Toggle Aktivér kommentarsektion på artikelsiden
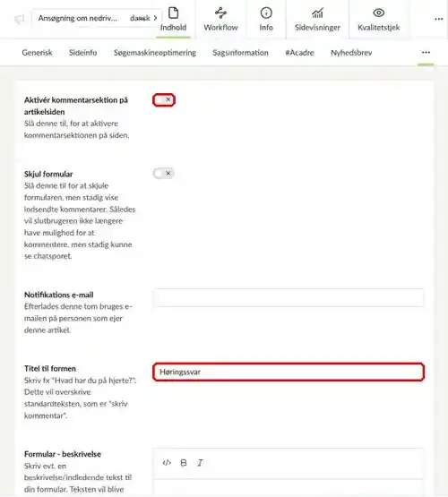Screen dimensions: 448x497 point(164,100)
